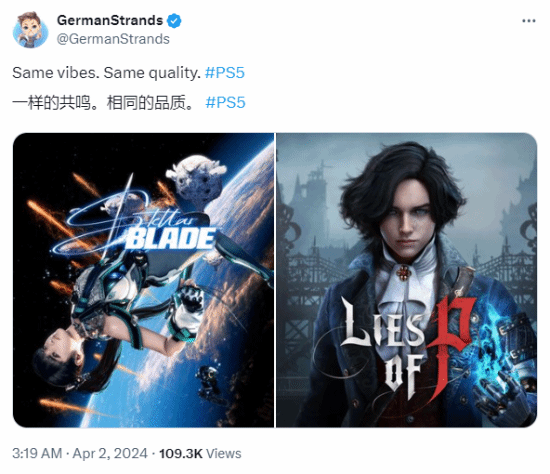Click the GermanStrands display name

point(110,20)
